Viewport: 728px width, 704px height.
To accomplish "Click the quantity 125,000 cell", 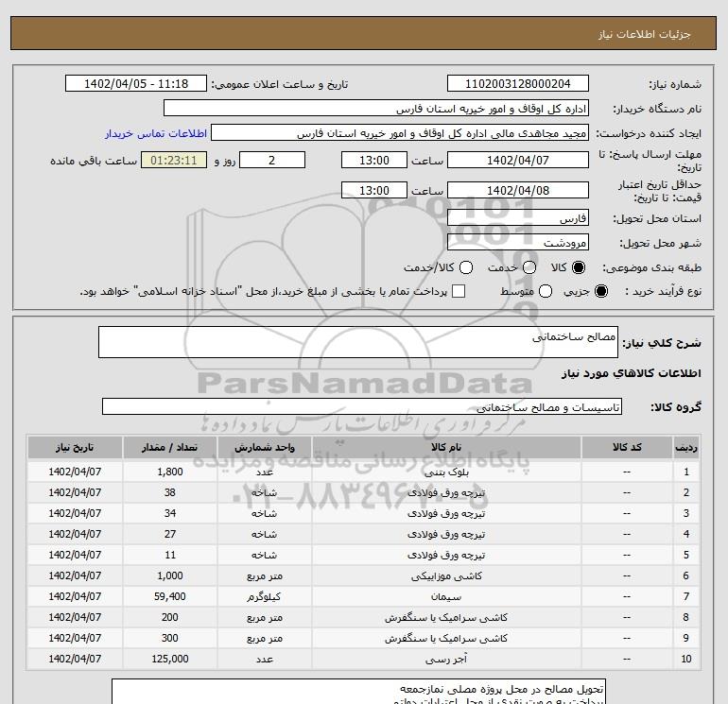I will click(x=170, y=659).
